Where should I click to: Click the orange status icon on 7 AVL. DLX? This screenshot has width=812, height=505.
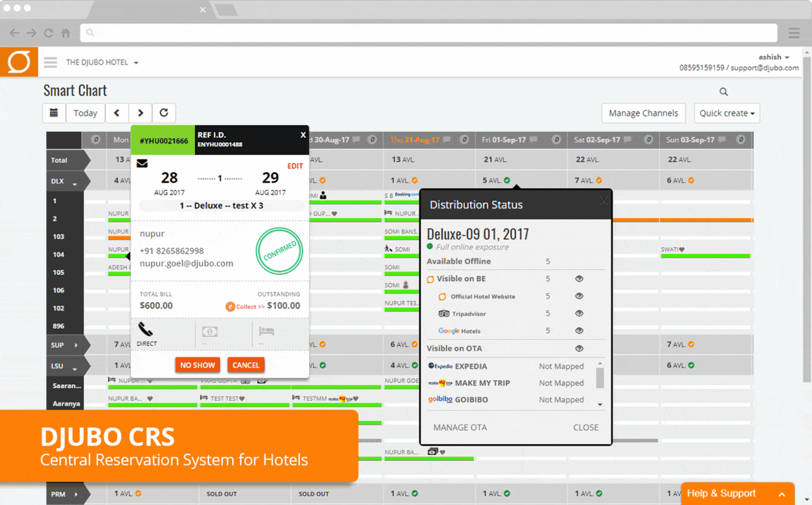[x=600, y=181]
